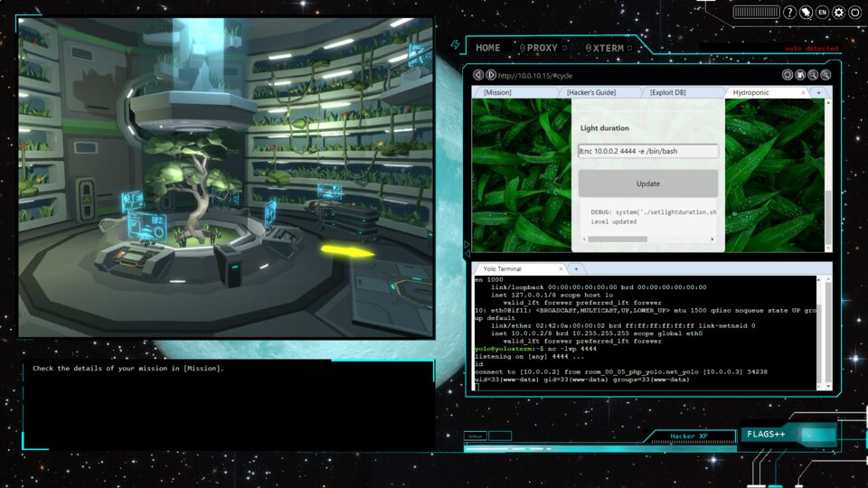Switch language with the EN icon
The height and width of the screenshot is (488, 868).
click(823, 12)
